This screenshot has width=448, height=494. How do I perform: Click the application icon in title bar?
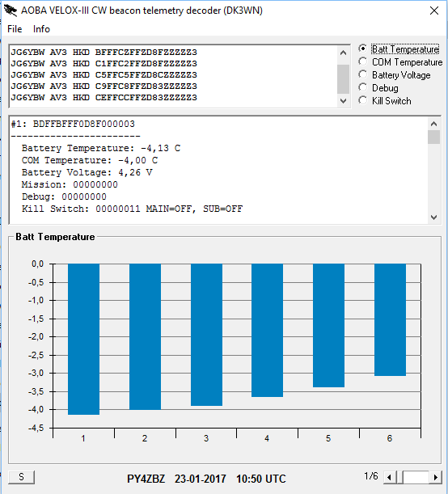point(10,11)
